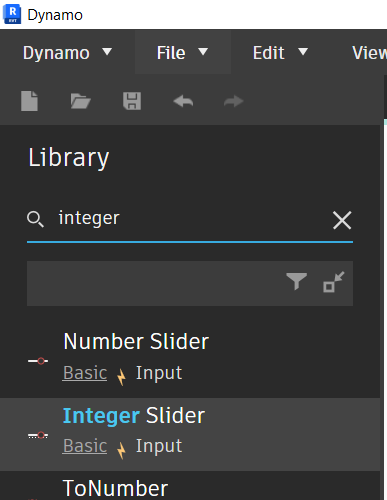Follow the Basic link under Number Slider
This screenshot has height=500, width=387.
point(85,373)
